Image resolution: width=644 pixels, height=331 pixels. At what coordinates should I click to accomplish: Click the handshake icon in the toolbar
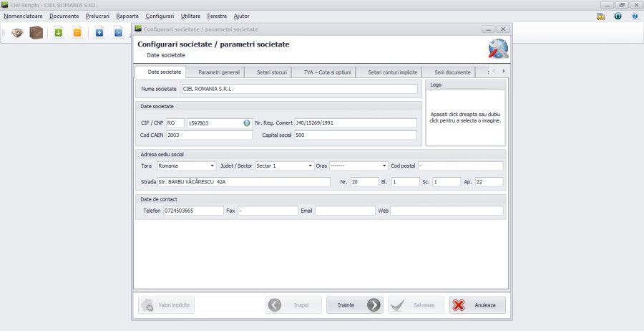coord(17,32)
